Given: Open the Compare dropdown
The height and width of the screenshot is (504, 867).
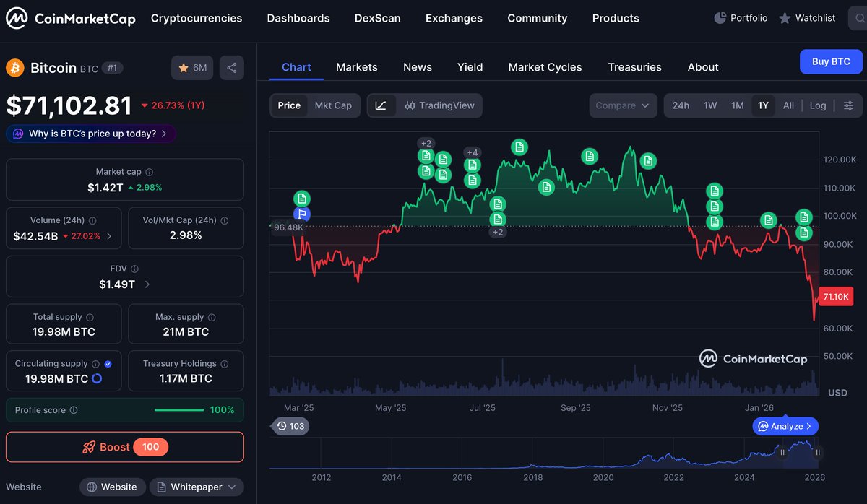Looking at the screenshot, I should (623, 105).
